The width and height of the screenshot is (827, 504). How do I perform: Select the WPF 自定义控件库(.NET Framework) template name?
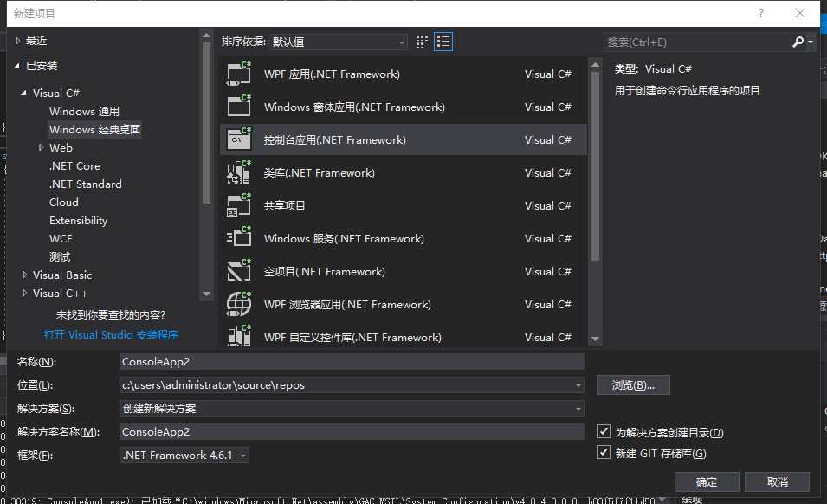tap(352, 338)
